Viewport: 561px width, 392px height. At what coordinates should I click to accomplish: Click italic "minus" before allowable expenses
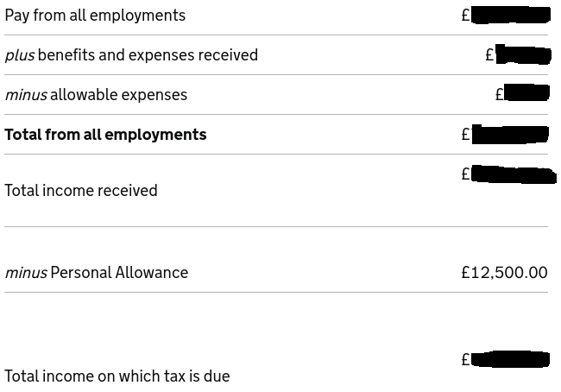pos(26,95)
